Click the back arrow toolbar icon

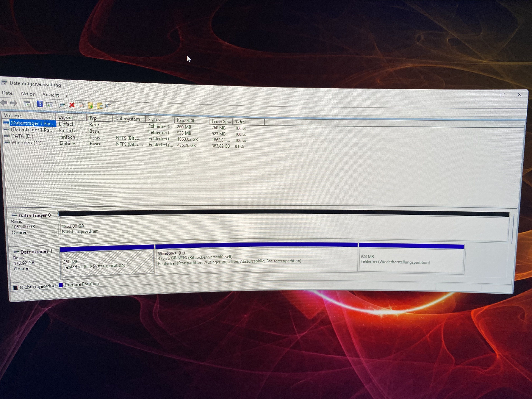point(4,103)
